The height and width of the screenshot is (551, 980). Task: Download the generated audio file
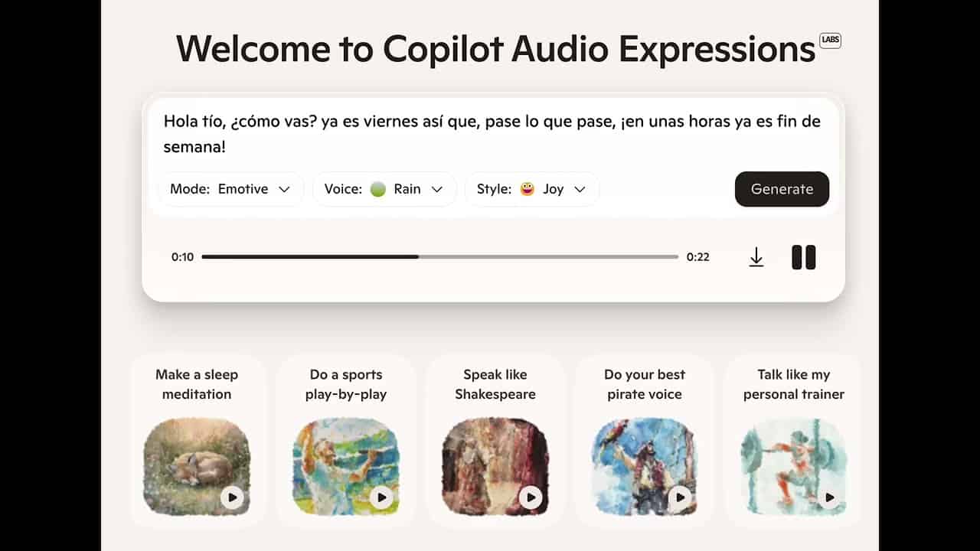pyautogui.click(x=756, y=257)
